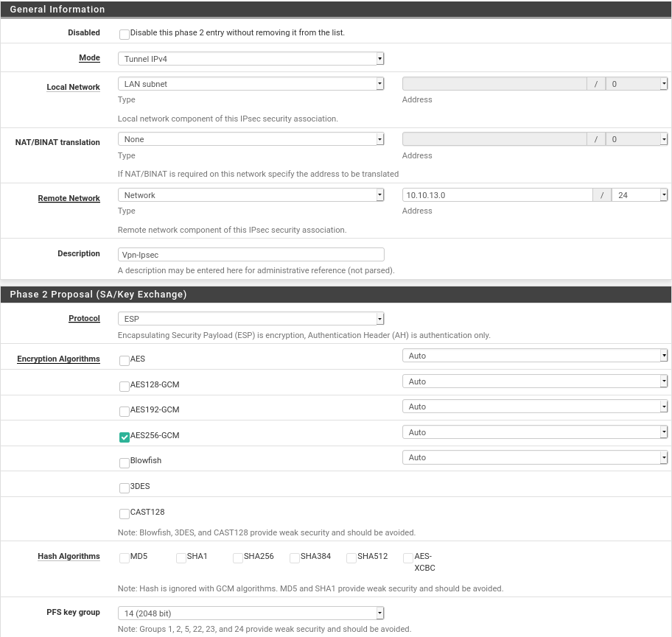The image size is (672, 637).
Task: Open NAT/BINAT subnet mask dropdown
Action: tap(637, 139)
